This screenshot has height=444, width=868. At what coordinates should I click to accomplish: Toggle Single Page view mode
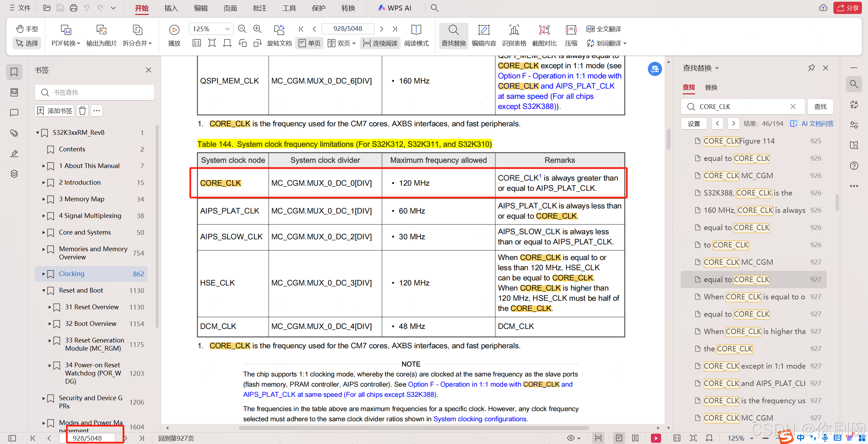coord(310,43)
